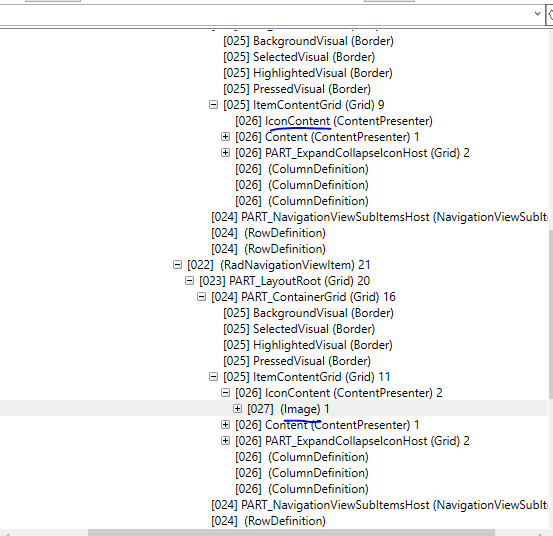Screen dimensions: 553x536
Task: Expand Content node under ItemContentGrid 11
Action: tap(225, 425)
